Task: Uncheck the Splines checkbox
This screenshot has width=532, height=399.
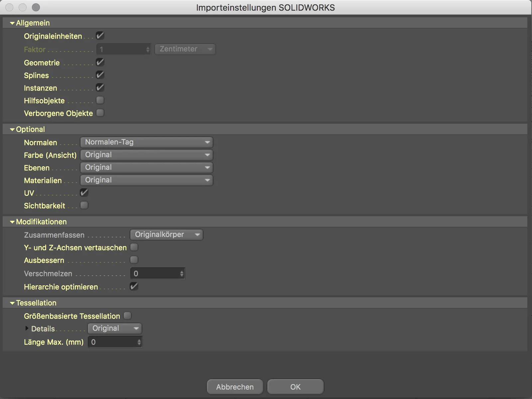Action: [x=100, y=75]
